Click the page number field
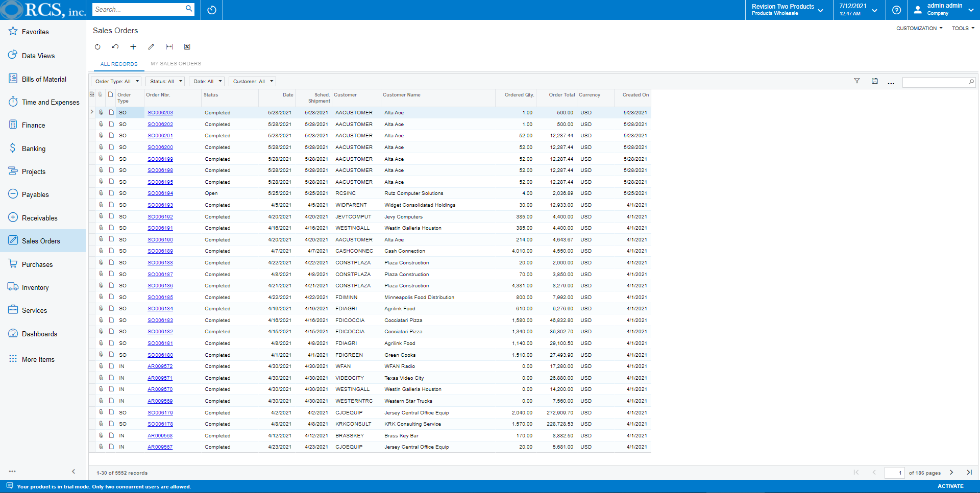The height and width of the screenshot is (493, 980). (x=895, y=473)
